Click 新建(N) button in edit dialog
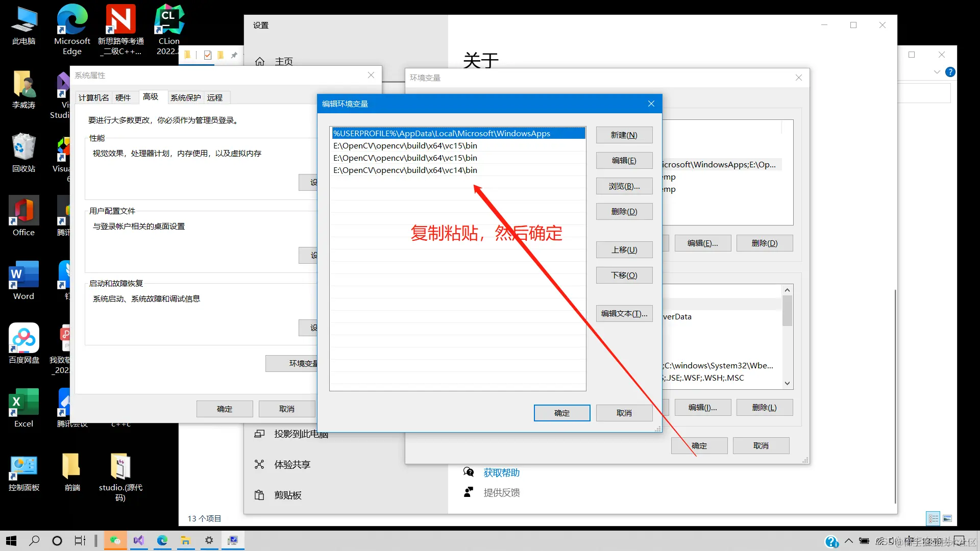 [x=624, y=135]
